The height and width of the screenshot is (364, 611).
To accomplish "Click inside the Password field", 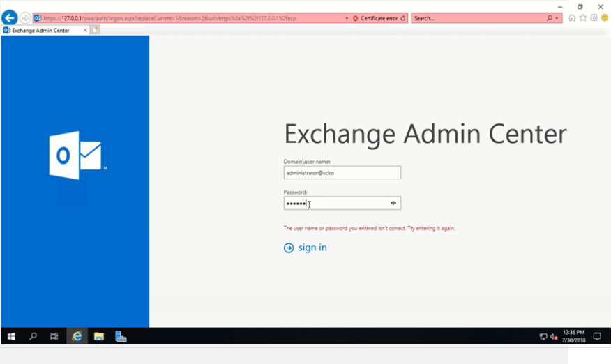I will pos(335,203).
